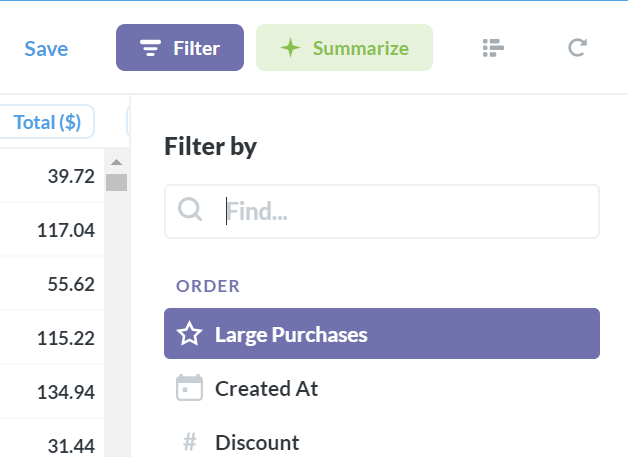Click the hash number icon beside Discount

[189, 442]
